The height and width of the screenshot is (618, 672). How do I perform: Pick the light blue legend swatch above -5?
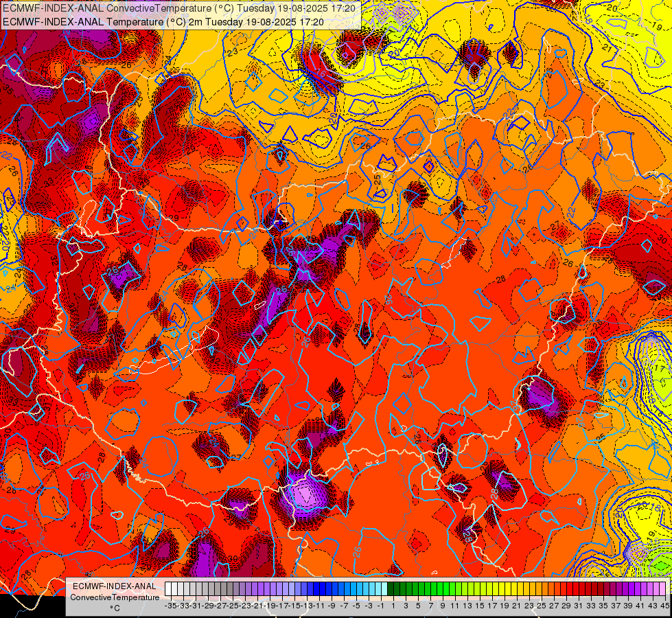coord(354,588)
